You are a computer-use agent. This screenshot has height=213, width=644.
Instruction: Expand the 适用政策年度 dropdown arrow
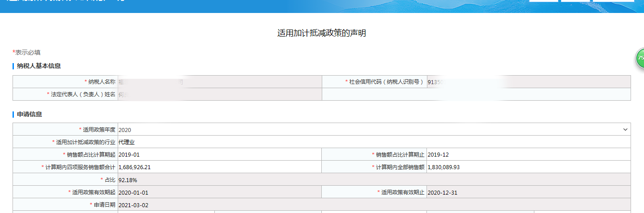(x=625, y=129)
